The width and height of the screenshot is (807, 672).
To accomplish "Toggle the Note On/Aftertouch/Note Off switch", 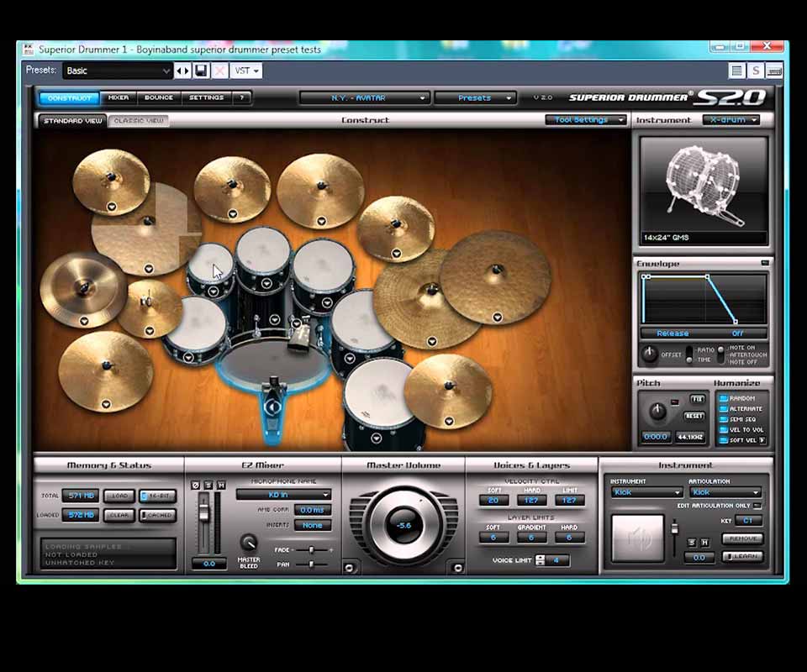I will [721, 354].
